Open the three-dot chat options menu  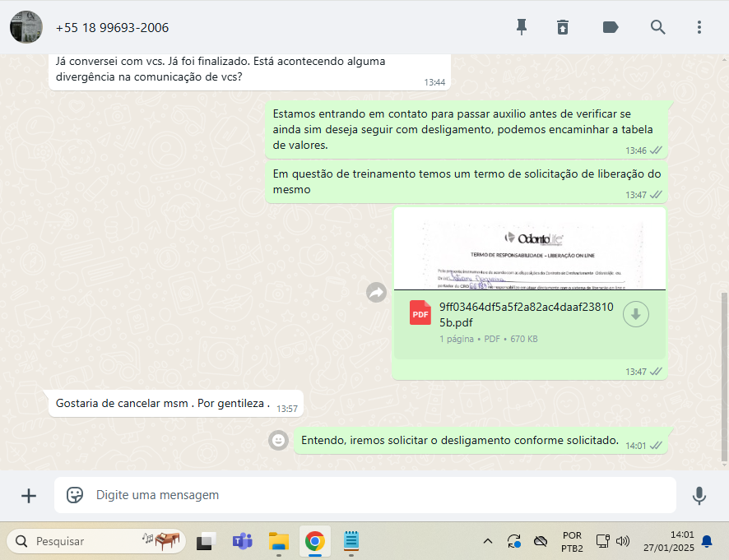click(x=699, y=27)
